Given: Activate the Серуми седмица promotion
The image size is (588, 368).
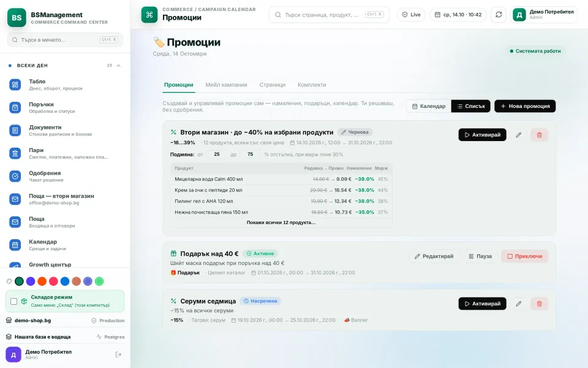Looking at the screenshot, I should (x=482, y=304).
